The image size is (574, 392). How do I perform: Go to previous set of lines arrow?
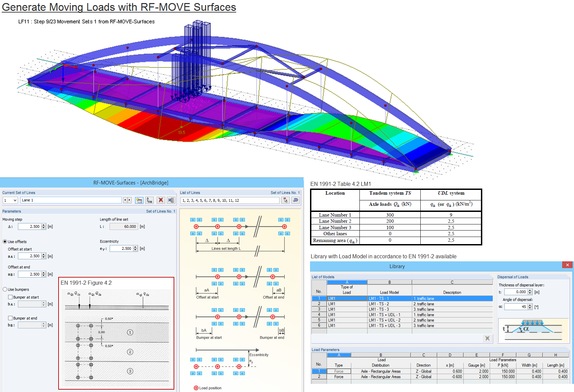click(x=125, y=200)
